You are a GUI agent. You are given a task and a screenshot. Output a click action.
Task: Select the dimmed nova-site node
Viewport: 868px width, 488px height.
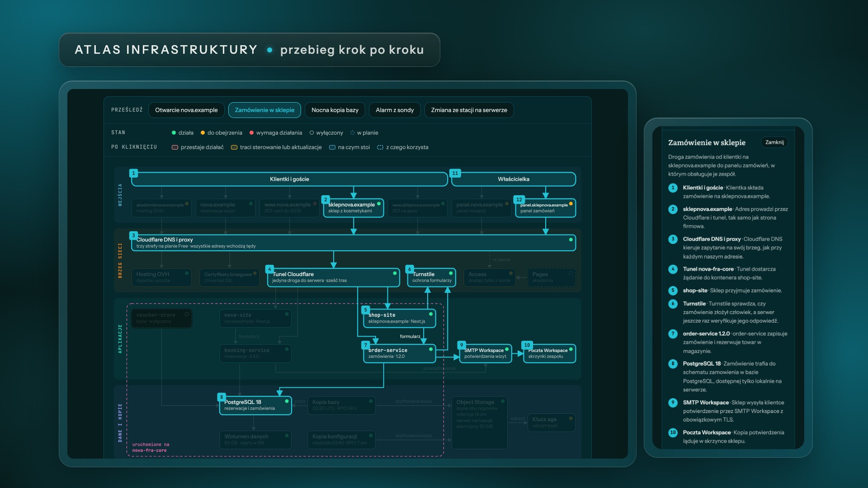(255, 318)
